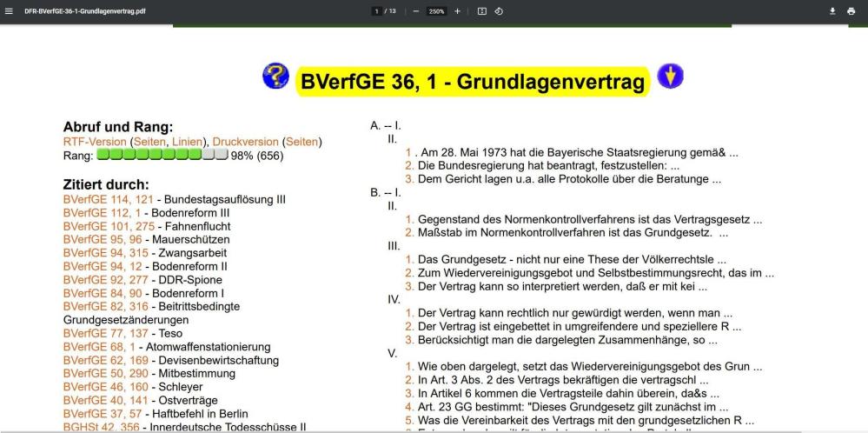Image resolution: width=868 pixels, height=433 pixels.
Task: Print the document using the printer icon
Action: tap(852, 10)
